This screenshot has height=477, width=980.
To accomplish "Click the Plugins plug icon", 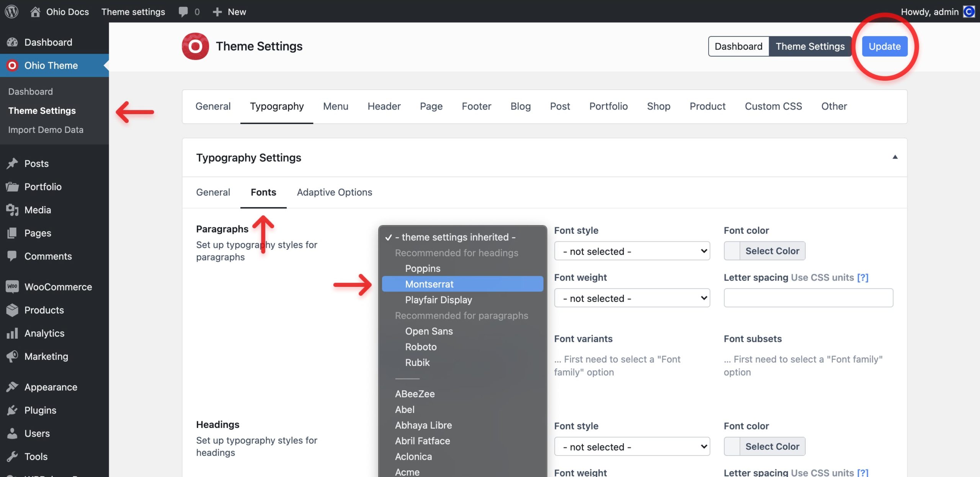I will coord(12,410).
